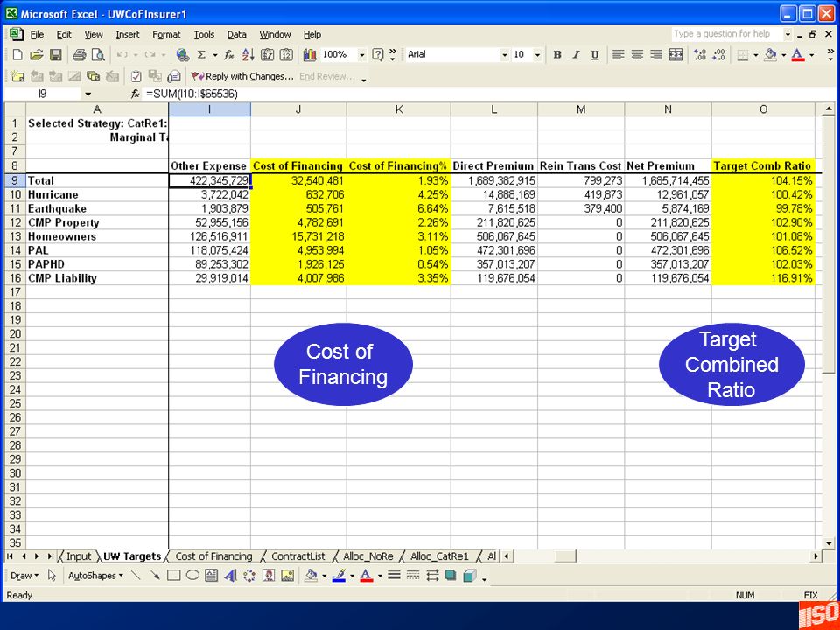Open Print Preview
This screenshot has height=630, width=840.
pos(98,54)
